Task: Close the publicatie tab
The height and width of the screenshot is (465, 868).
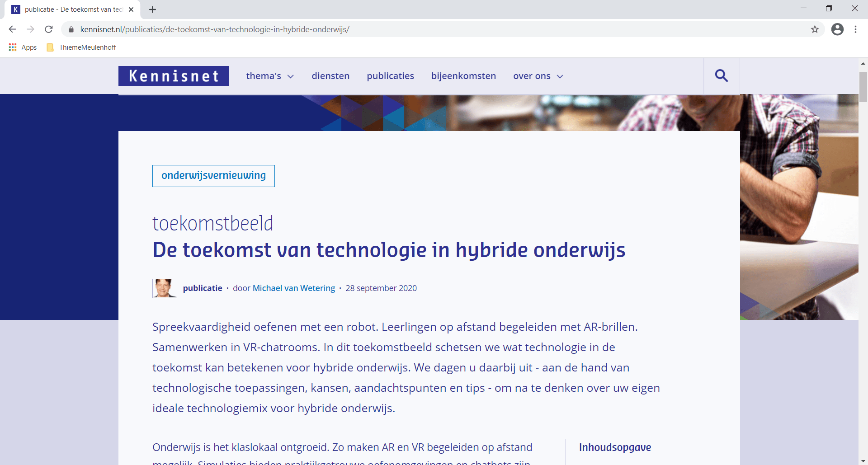Action: [131, 9]
